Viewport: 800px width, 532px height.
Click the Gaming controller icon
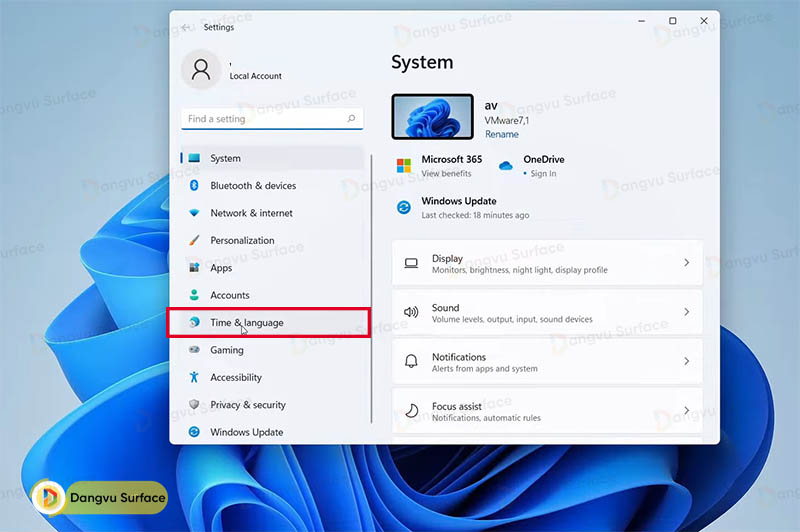pos(194,349)
